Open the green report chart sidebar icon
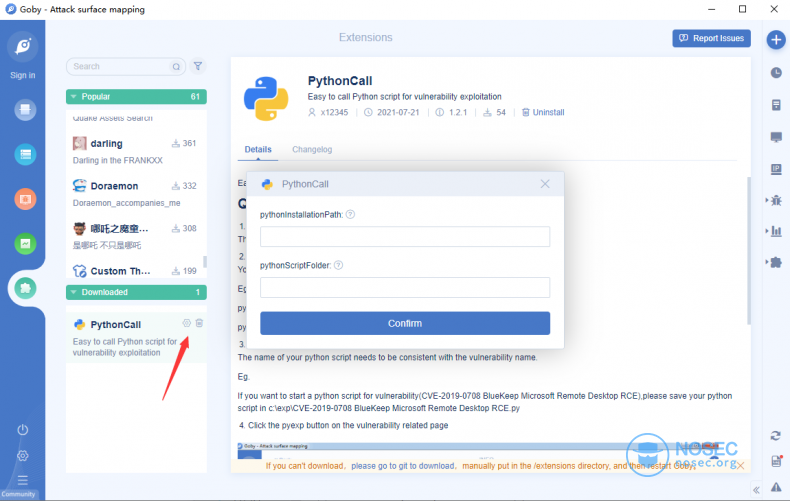This screenshot has width=790, height=501. [x=25, y=244]
